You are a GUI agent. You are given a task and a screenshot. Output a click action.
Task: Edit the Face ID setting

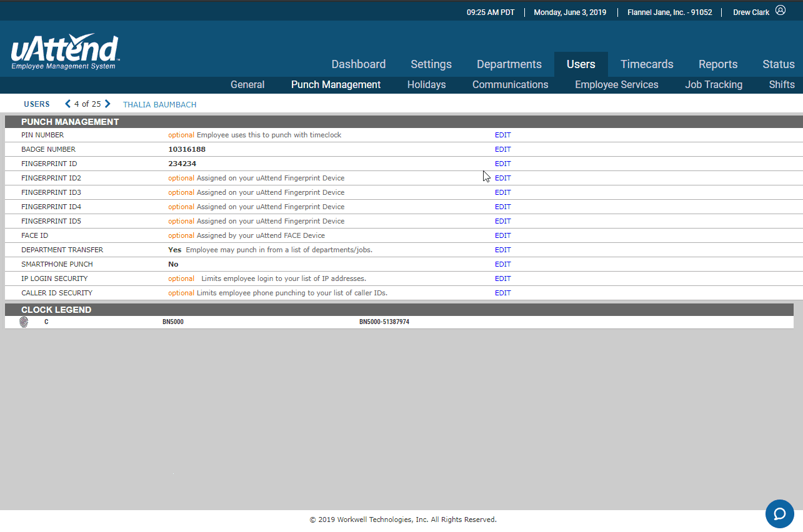pos(502,235)
